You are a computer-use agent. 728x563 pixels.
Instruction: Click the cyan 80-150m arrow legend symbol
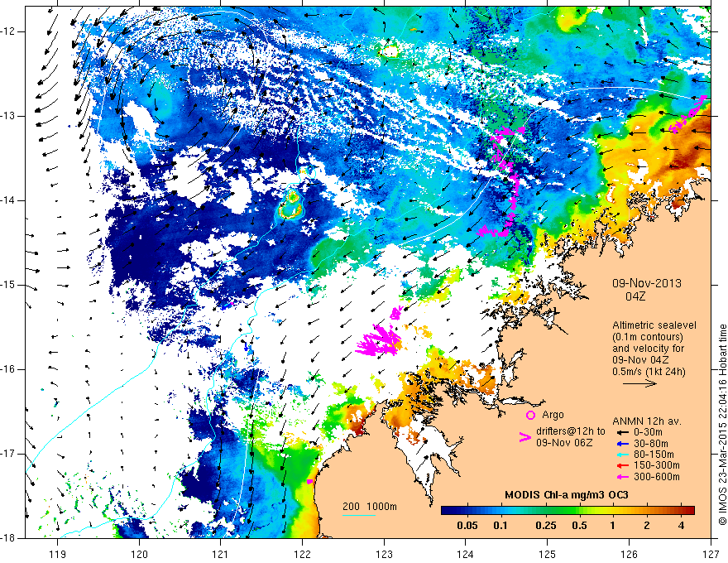[x=622, y=455]
